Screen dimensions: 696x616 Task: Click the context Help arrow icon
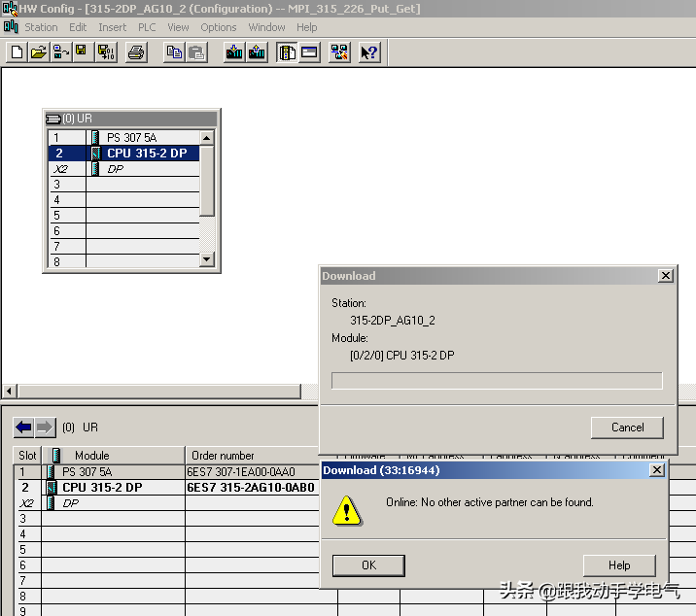click(368, 52)
